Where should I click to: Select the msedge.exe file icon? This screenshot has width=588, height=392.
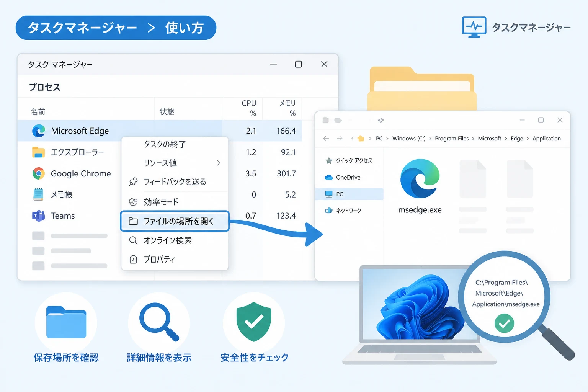point(420,178)
